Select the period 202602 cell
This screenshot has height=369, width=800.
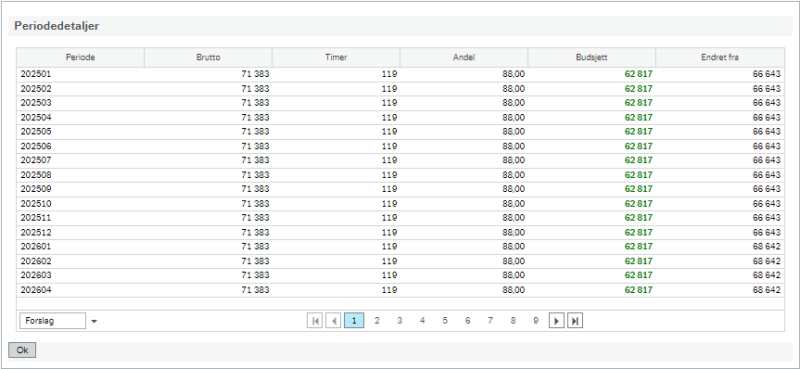click(81, 261)
